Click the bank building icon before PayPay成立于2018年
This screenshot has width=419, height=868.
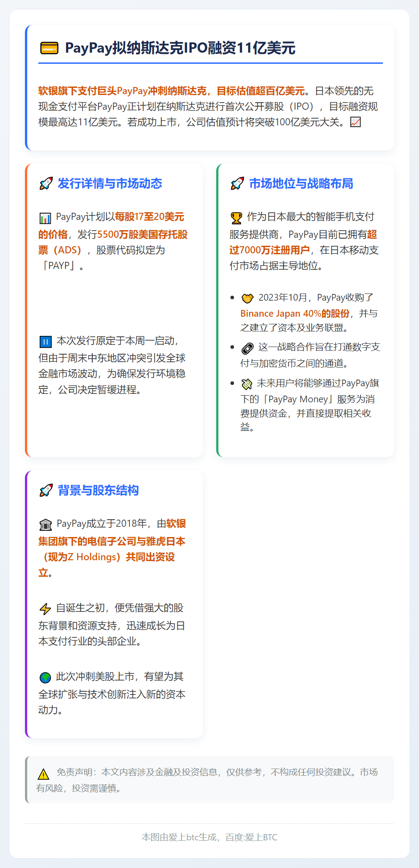point(45,525)
